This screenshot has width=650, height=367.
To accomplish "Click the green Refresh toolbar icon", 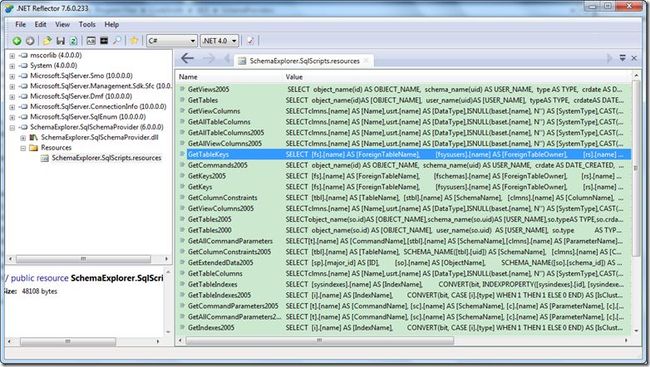I will pos(73,41).
